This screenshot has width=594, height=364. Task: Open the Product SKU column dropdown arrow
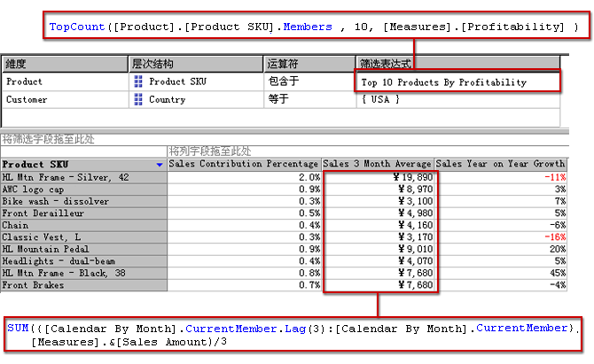[x=160, y=165]
